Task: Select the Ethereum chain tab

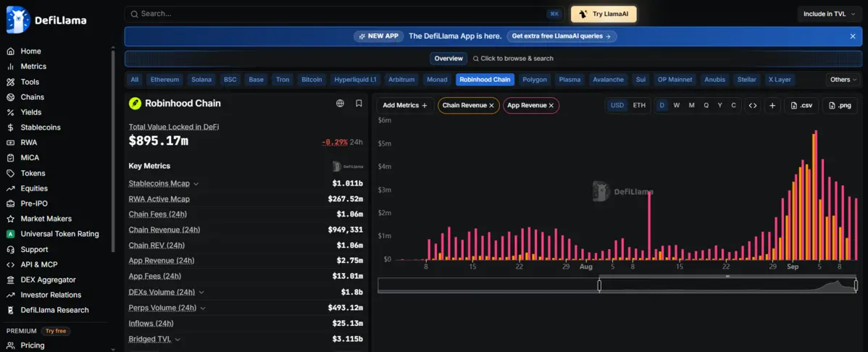Action: (x=165, y=80)
